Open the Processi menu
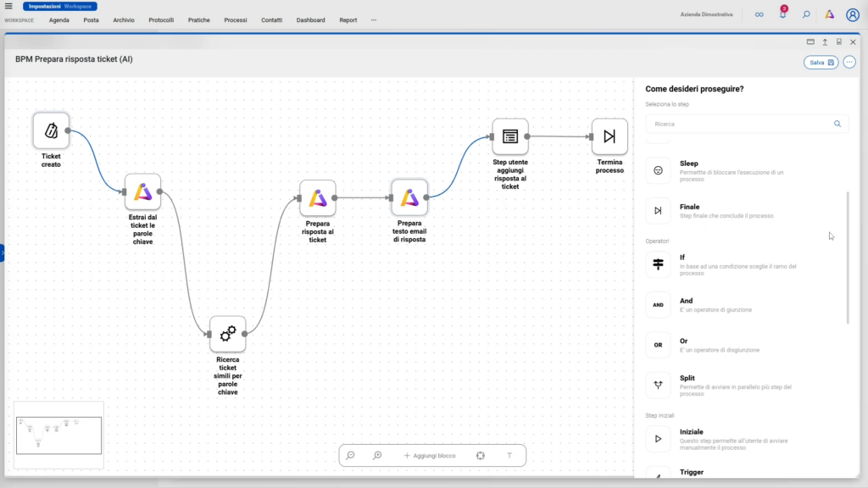The image size is (868, 488). coord(236,20)
